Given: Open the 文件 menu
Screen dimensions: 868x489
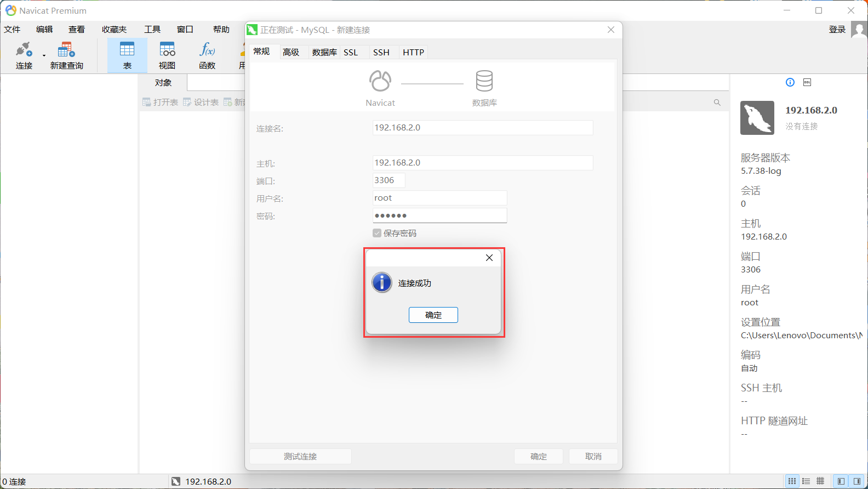Looking at the screenshot, I should point(12,30).
